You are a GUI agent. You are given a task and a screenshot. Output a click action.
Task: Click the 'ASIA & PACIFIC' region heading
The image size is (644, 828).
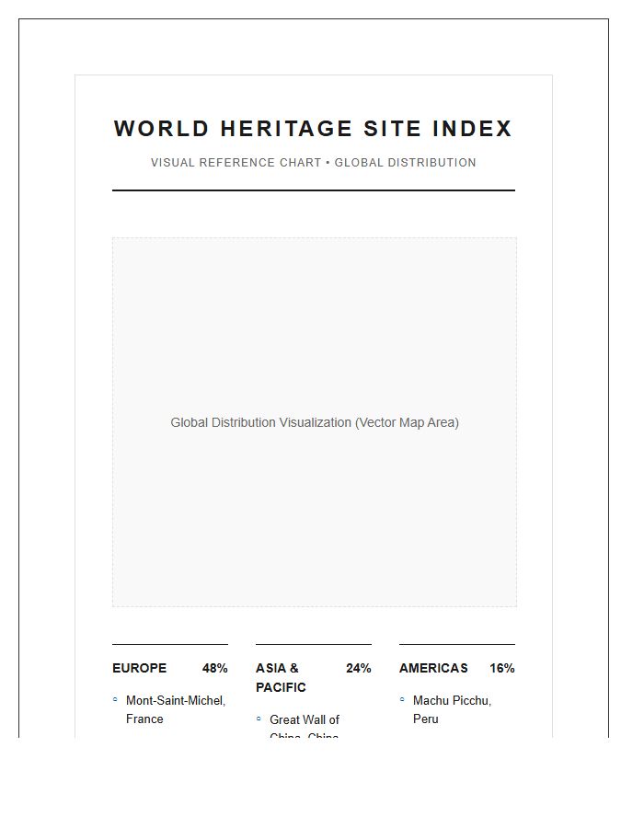pos(281,677)
